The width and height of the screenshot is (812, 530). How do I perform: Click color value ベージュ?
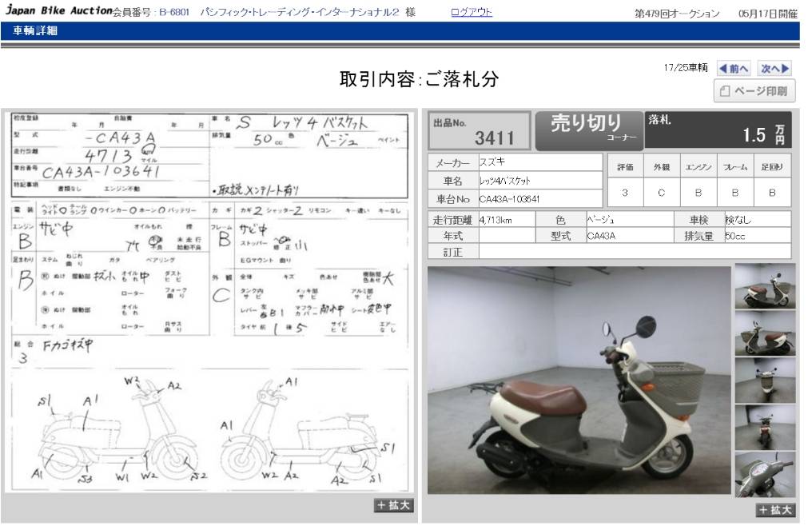point(600,220)
